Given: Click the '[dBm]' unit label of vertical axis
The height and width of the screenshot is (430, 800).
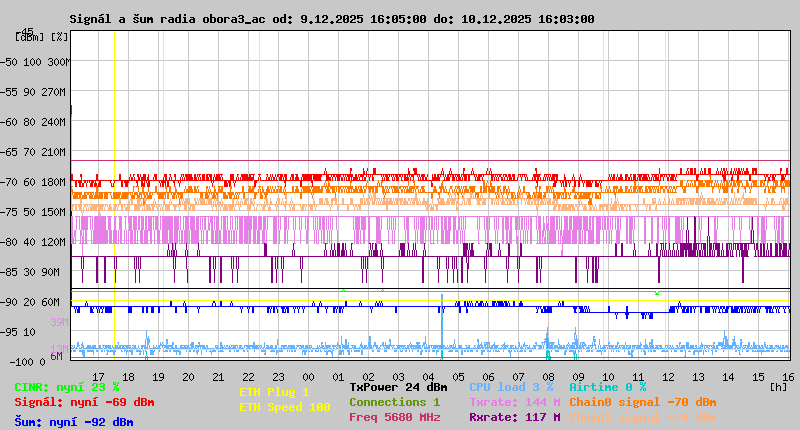Looking at the screenshot, I should pos(30,37).
